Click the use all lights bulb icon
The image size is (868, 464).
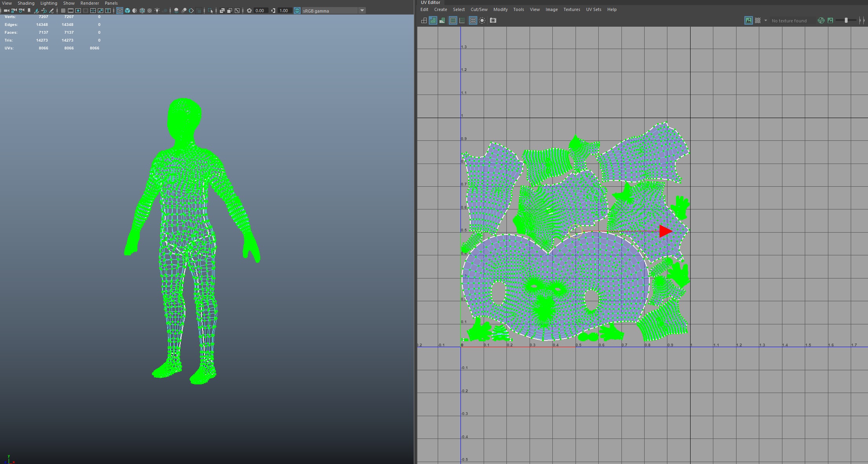pyautogui.click(x=157, y=11)
